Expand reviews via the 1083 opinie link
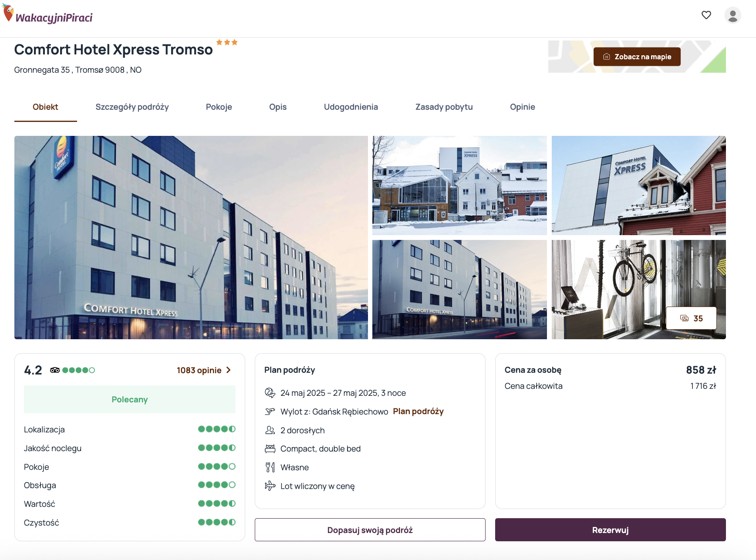The height and width of the screenshot is (560, 756). [x=203, y=370]
